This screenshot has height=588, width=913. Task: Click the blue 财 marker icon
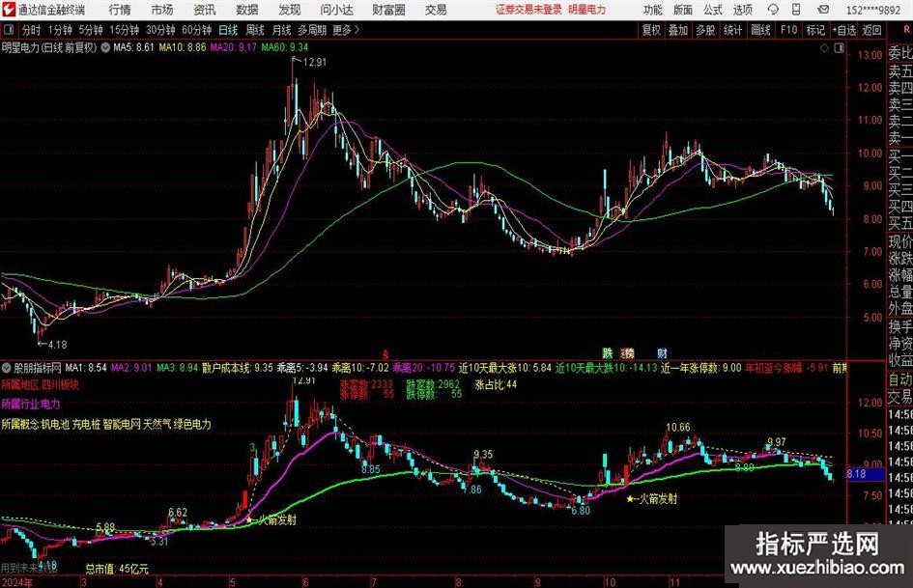[662, 353]
